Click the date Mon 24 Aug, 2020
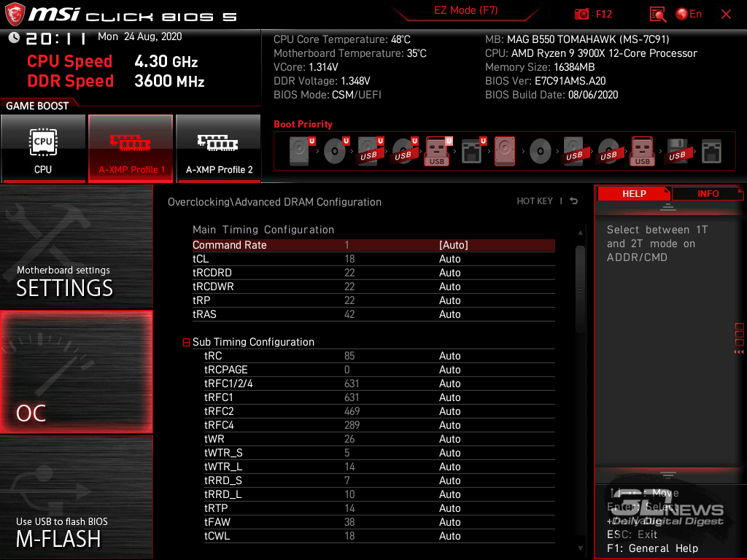This screenshot has width=747, height=560. (x=139, y=36)
